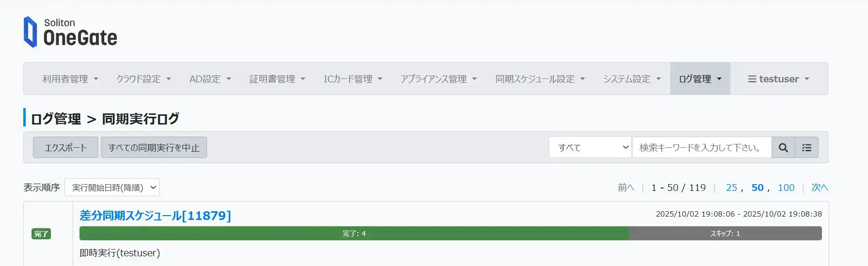Open the AD設定 dropdown menu
The image size is (868, 266).
(210, 79)
